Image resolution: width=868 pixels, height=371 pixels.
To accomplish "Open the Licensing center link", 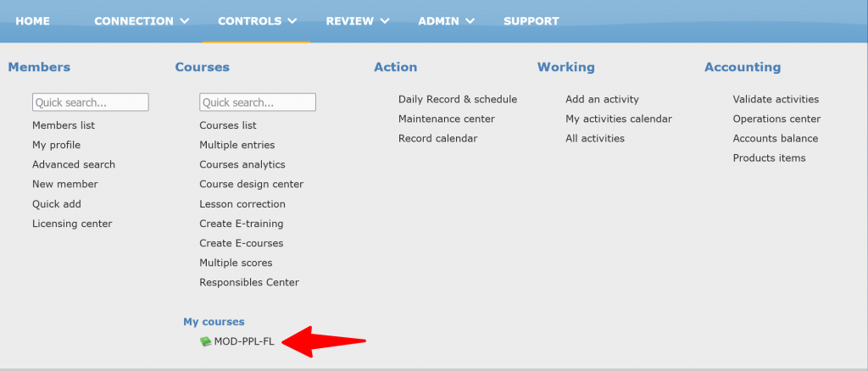I will [x=72, y=224].
